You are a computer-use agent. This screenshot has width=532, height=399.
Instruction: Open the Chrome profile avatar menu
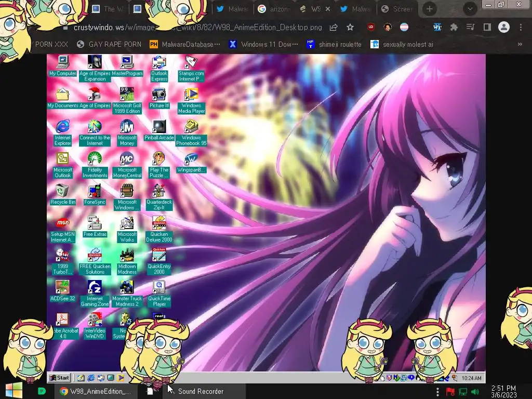[x=504, y=27]
